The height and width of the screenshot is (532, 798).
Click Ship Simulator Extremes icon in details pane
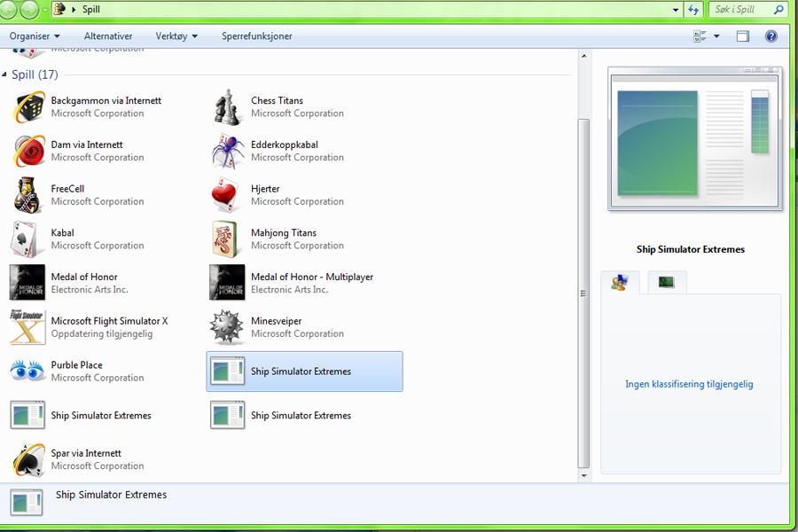27,503
